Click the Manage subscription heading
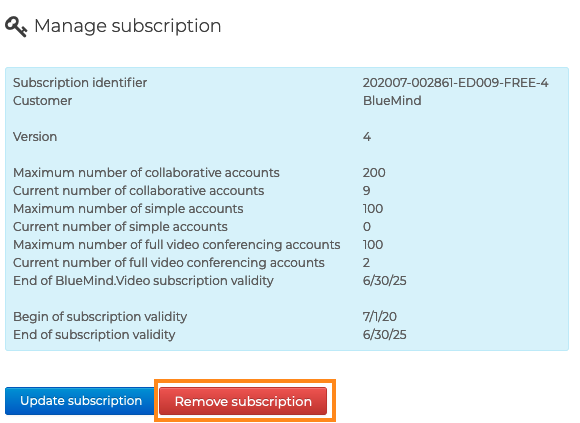Image resolution: width=580 pixels, height=423 pixels. coord(128,26)
